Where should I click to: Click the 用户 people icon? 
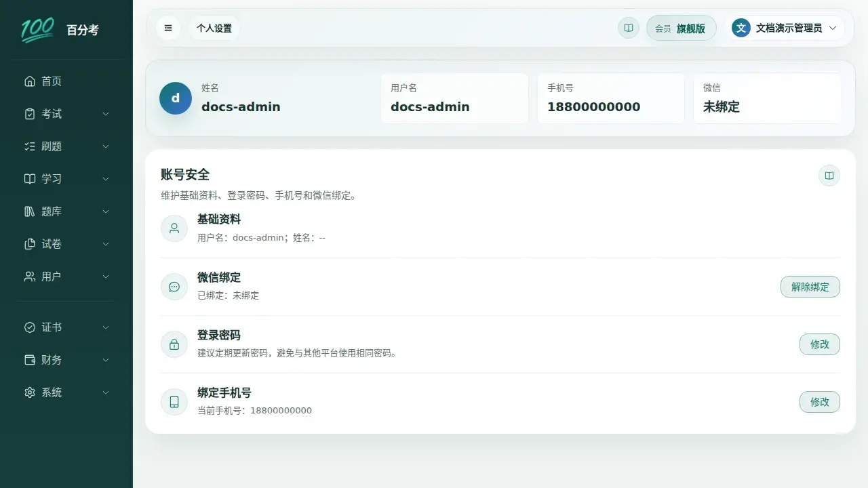pyautogui.click(x=30, y=277)
